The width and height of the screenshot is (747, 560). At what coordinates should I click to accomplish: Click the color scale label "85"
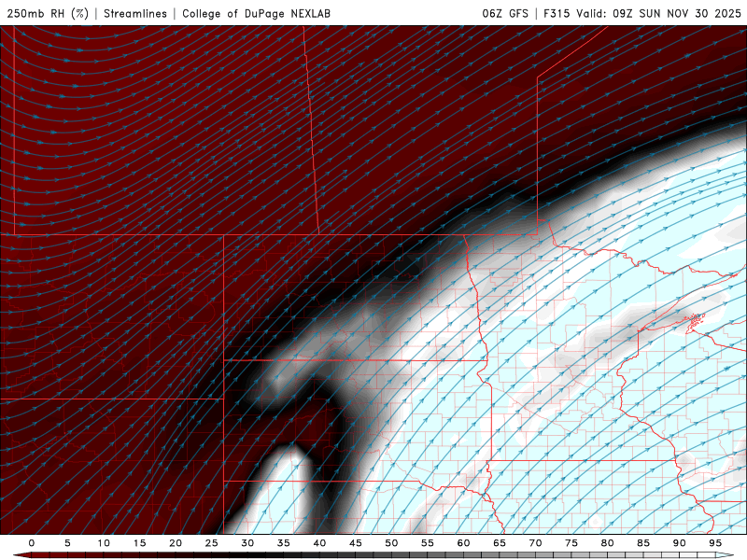coord(643,543)
